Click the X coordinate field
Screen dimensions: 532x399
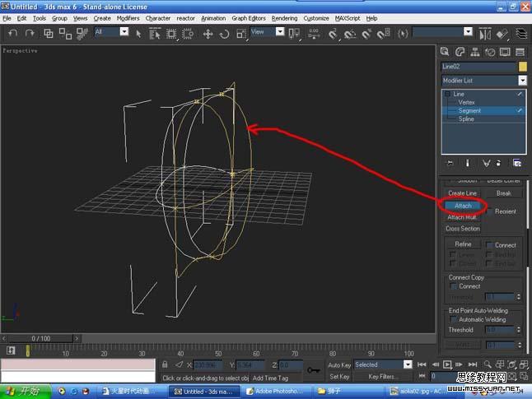208,364
